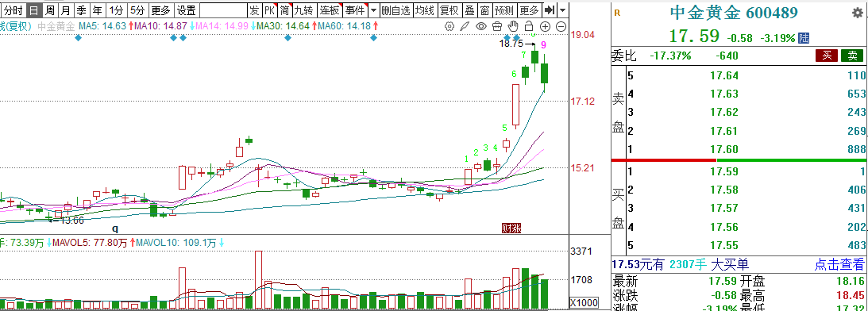Open chart settings gear icon
Screen dimensions: 868x311
pos(449,26)
